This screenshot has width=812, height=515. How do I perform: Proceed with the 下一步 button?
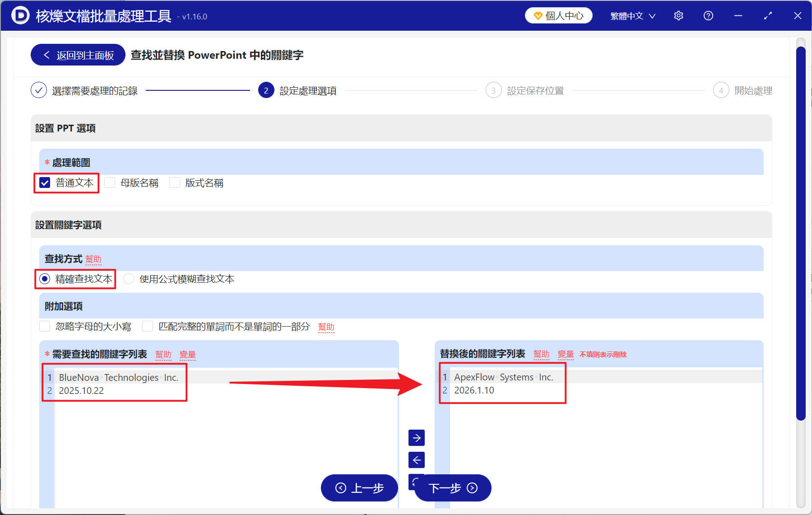coord(452,488)
